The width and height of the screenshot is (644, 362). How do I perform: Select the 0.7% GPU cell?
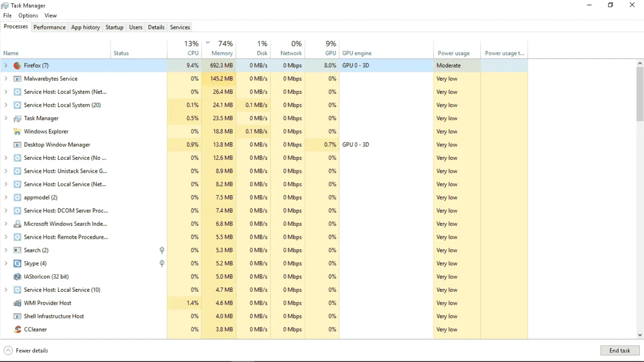click(322, 145)
